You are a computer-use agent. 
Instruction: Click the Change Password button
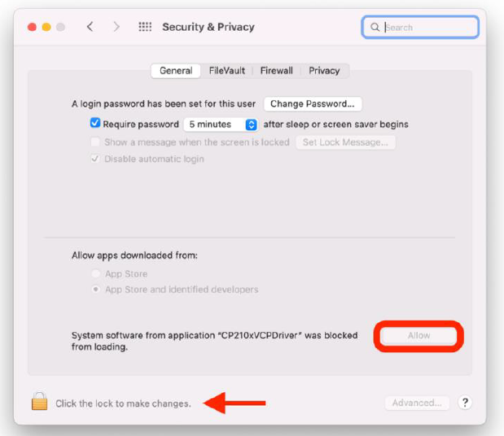click(x=313, y=104)
